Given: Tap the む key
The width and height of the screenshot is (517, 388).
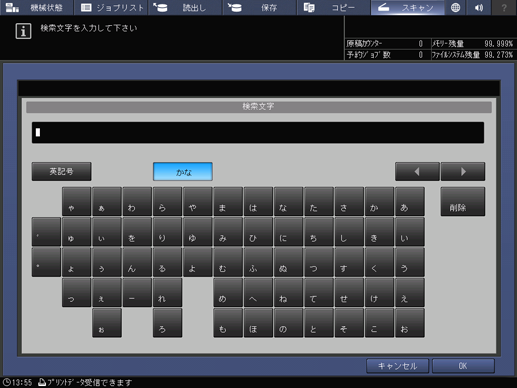Looking at the screenshot, I should tap(228, 262).
